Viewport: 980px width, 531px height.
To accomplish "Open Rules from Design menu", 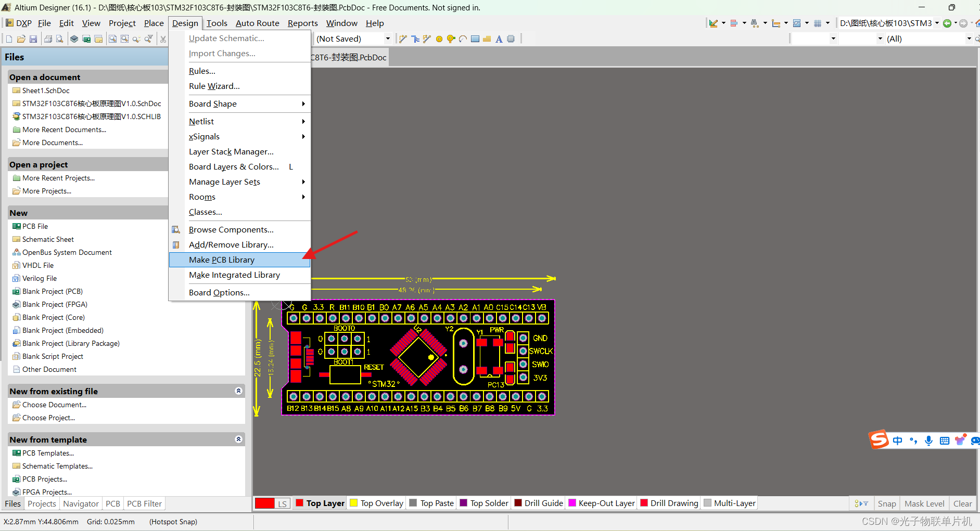I will point(240,71).
